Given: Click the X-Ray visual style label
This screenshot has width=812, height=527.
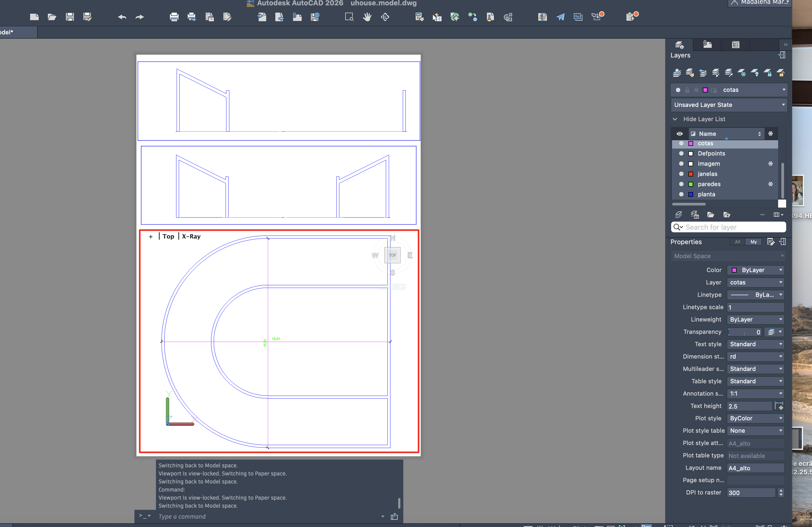Looking at the screenshot, I should pyautogui.click(x=191, y=236).
